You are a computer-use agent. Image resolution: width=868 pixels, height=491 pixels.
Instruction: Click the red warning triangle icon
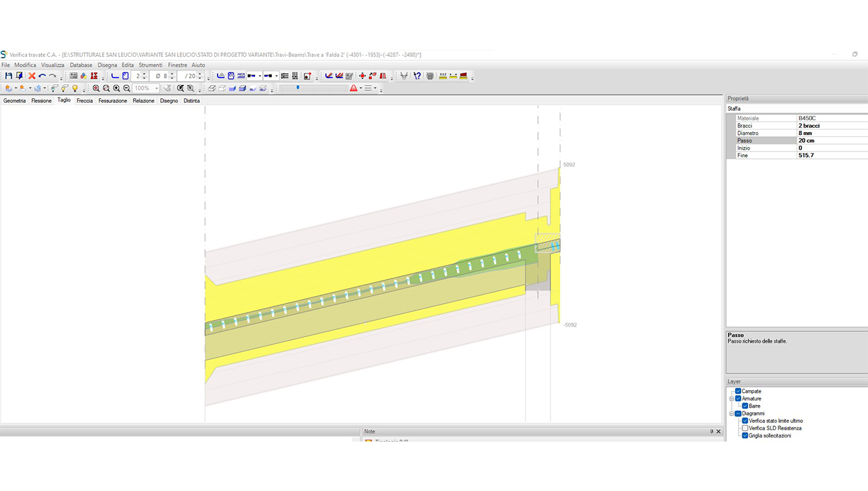point(354,88)
